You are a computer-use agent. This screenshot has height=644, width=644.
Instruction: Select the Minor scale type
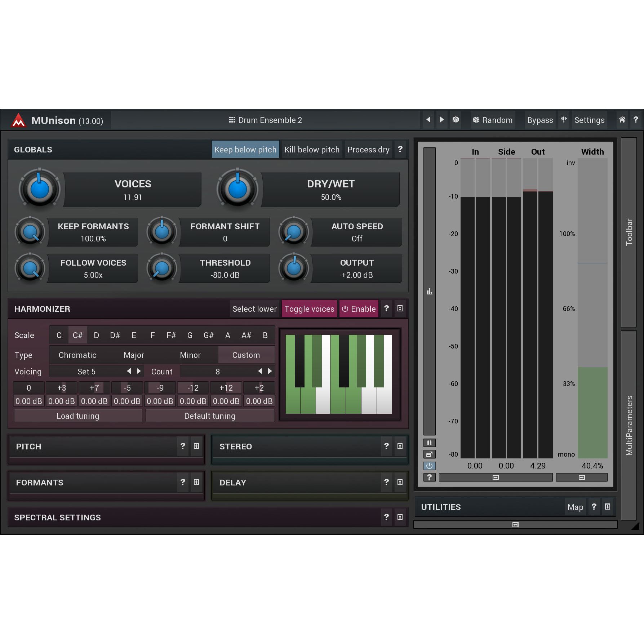pyautogui.click(x=190, y=355)
